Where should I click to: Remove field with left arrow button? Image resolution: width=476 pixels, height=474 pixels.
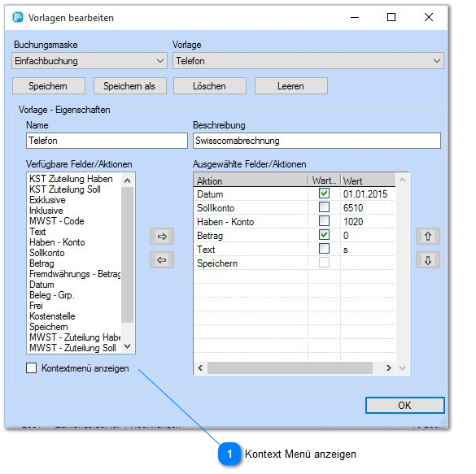point(162,260)
